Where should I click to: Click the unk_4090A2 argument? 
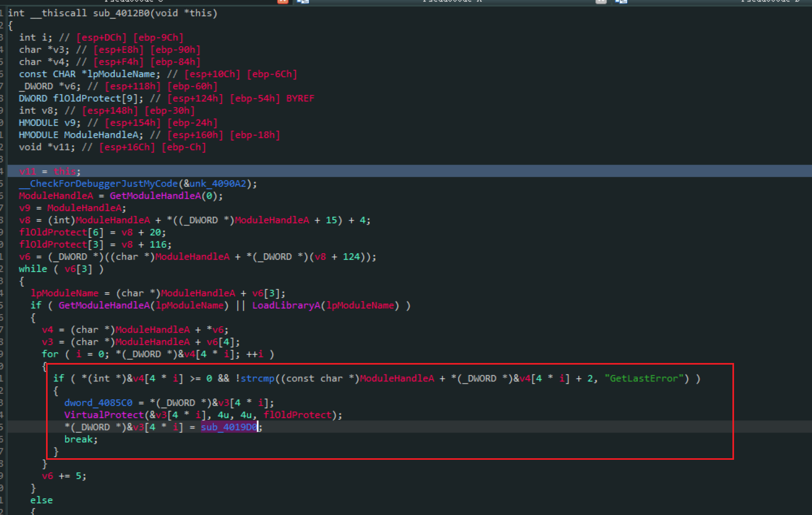pyautogui.click(x=217, y=184)
